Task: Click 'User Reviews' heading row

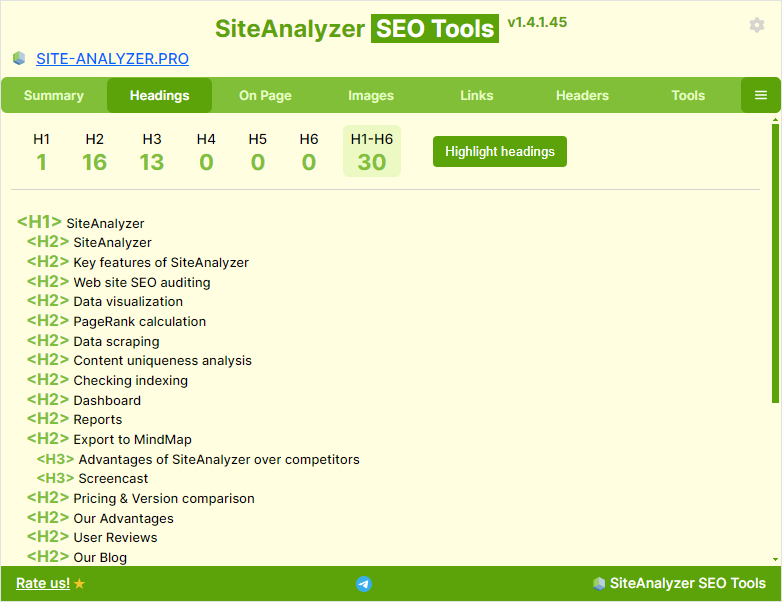Action: point(92,538)
